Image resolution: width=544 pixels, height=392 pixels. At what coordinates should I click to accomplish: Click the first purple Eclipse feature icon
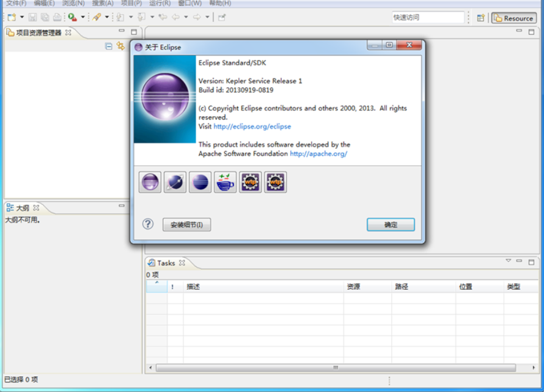click(x=150, y=182)
